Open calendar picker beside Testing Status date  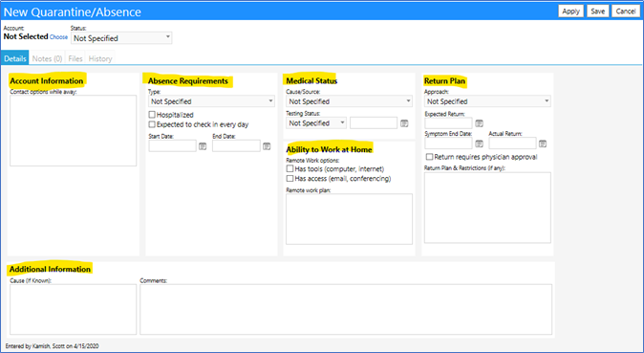[404, 123]
